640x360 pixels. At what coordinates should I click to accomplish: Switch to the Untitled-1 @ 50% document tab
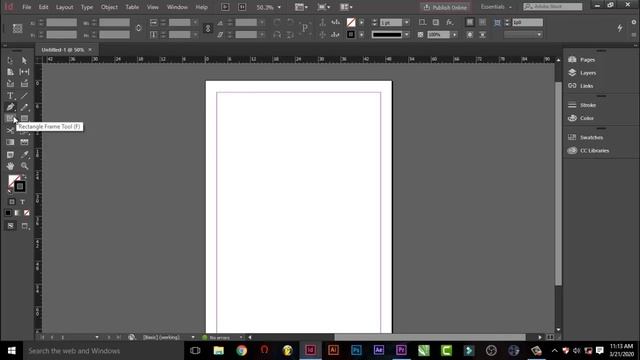[62, 50]
